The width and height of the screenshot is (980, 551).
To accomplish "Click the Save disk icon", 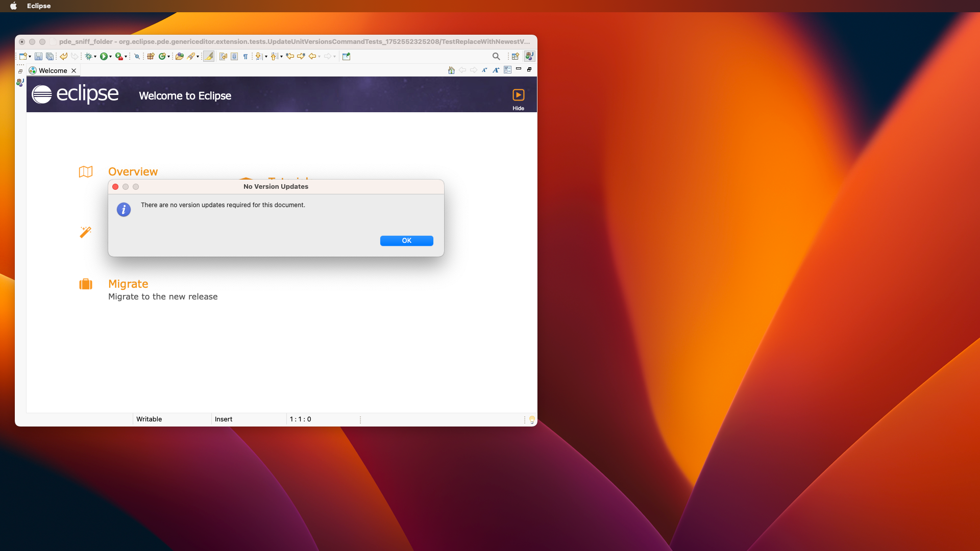I will click(38, 56).
